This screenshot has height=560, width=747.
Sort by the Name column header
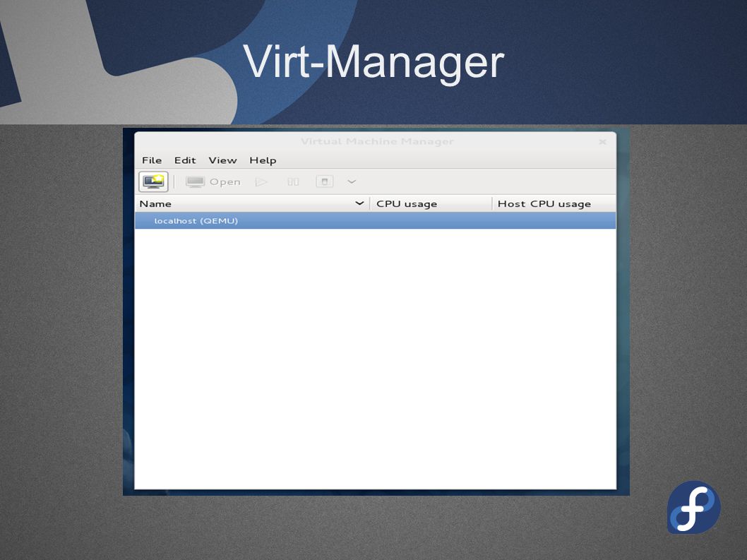(252, 203)
